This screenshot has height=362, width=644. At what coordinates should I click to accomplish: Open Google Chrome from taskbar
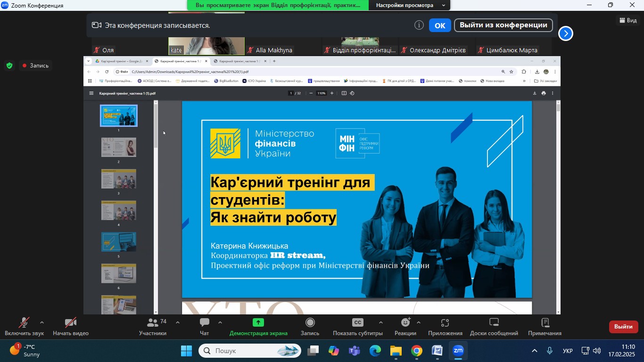point(417,351)
